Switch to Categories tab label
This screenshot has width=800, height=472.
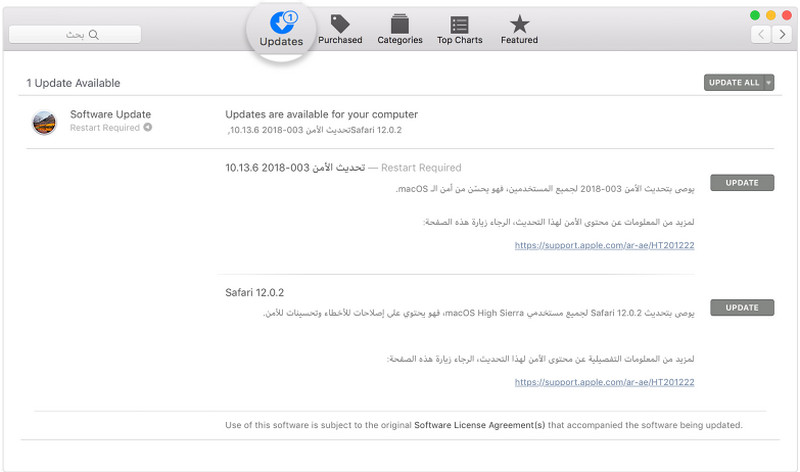400,40
